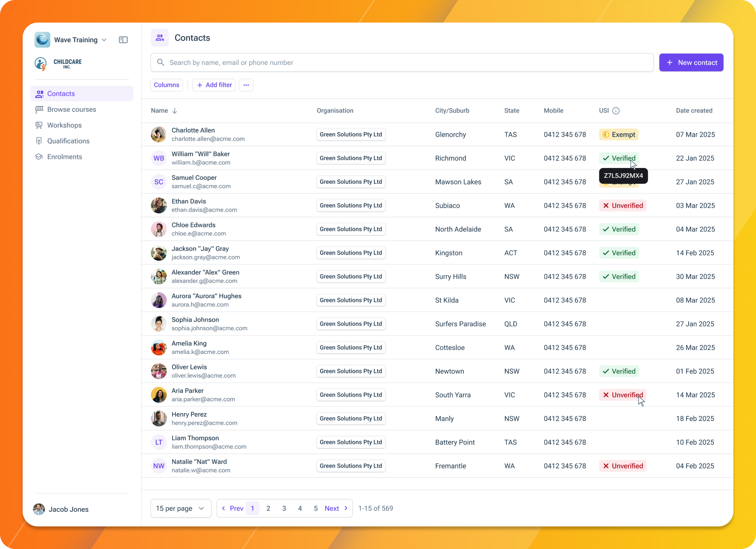Toggle the sidebar collapse icon
Viewport: 756px width, 549px height.
123,40
